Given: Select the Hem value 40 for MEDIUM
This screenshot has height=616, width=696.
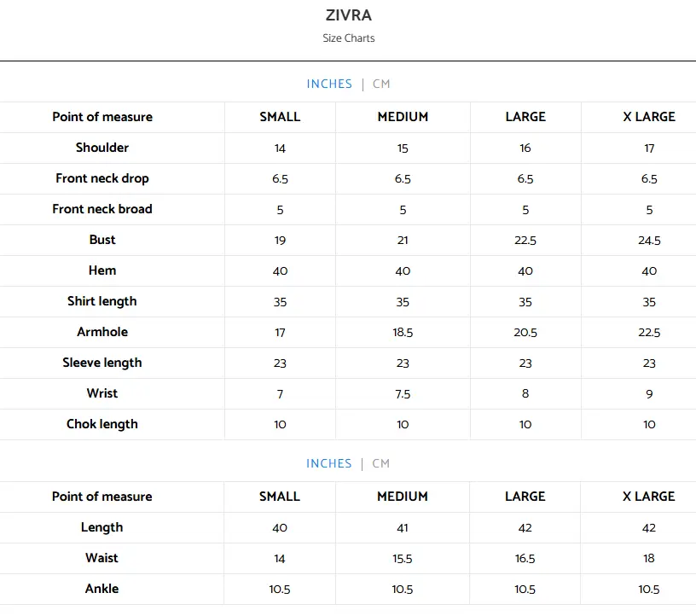Looking at the screenshot, I should click(x=403, y=270).
